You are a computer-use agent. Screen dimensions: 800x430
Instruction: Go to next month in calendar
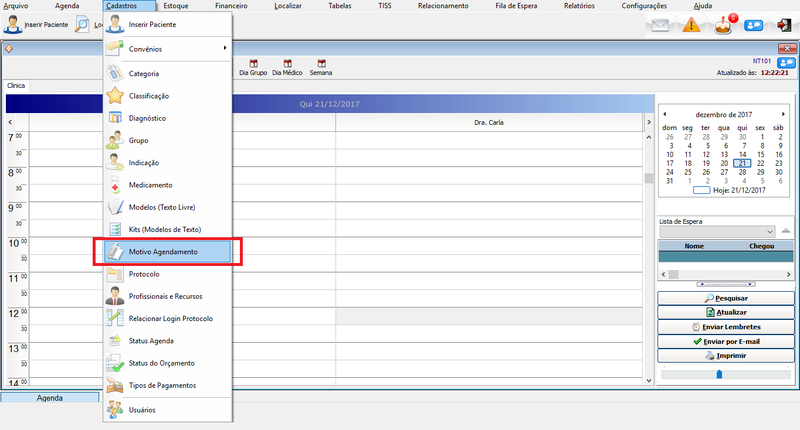click(783, 115)
